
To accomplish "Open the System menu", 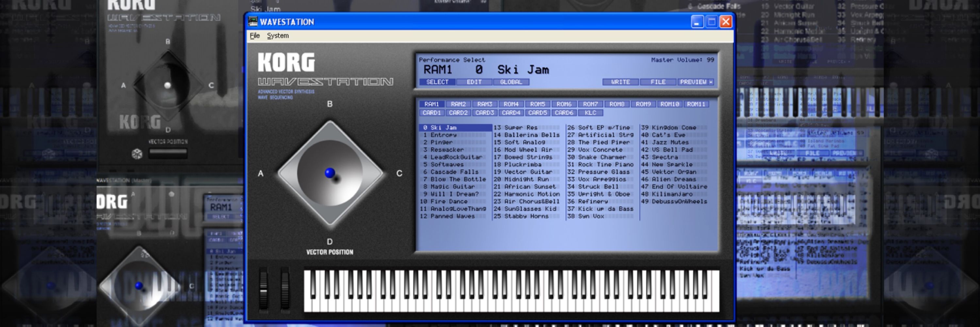I will 278,35.
